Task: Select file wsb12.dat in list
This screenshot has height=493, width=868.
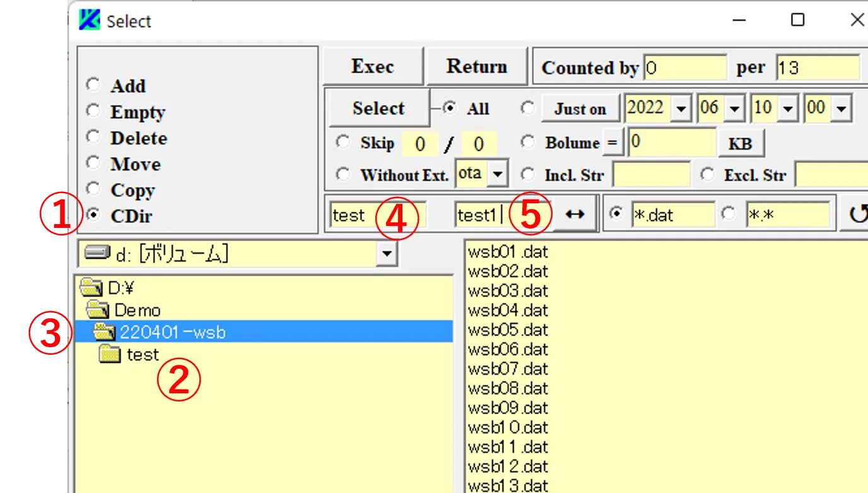Action: pos(508,467)
